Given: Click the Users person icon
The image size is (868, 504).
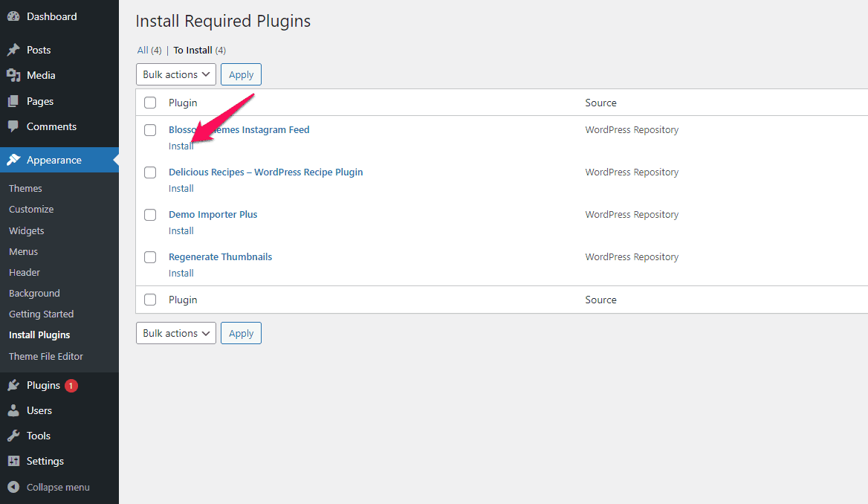Looking at the screenshot, I should tap(13, 410).
